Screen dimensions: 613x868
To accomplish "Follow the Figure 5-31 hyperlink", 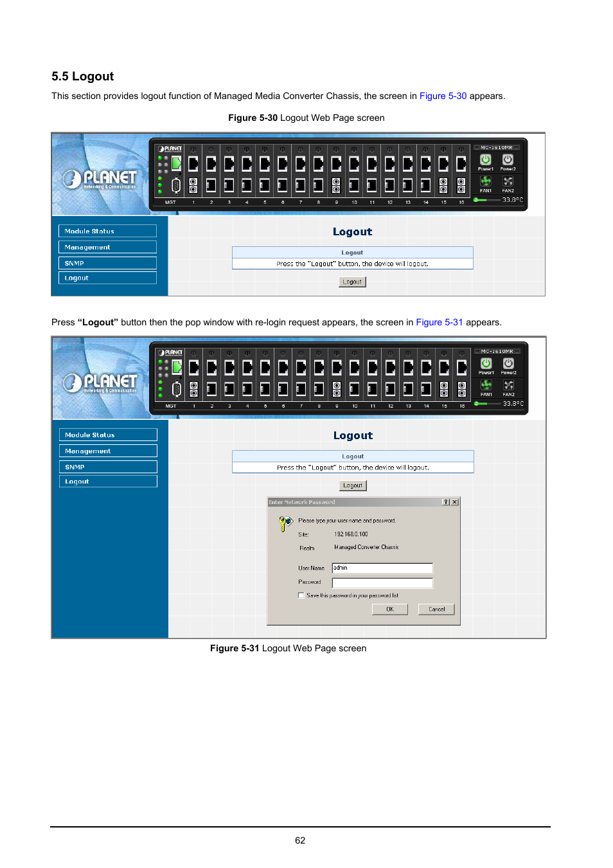I will (440, 322).
